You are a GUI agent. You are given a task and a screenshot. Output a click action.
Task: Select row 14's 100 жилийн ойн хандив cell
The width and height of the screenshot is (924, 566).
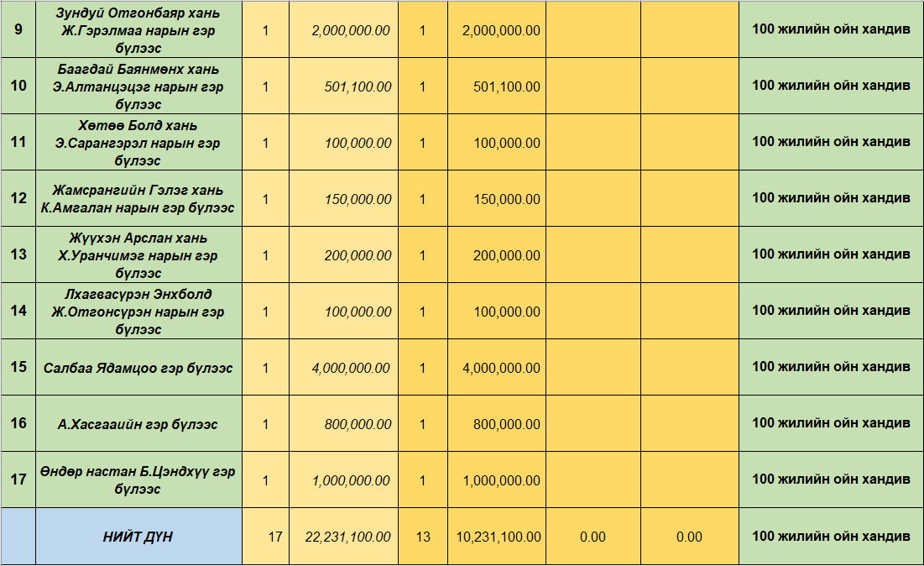(831, 311)
